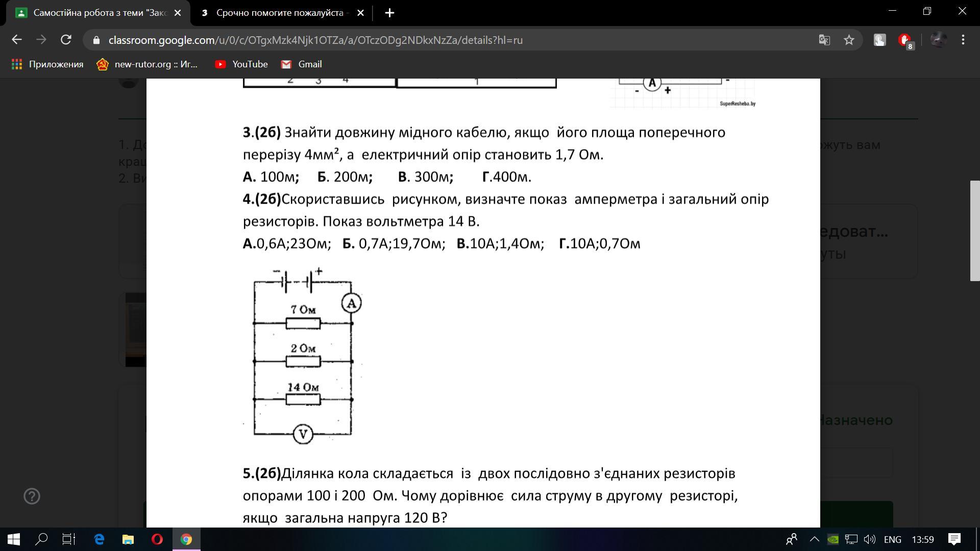The width and height of the screenshot is (980, 551).
Task: Open Chrome three-dot menu
Action: [x=963, y=40]
